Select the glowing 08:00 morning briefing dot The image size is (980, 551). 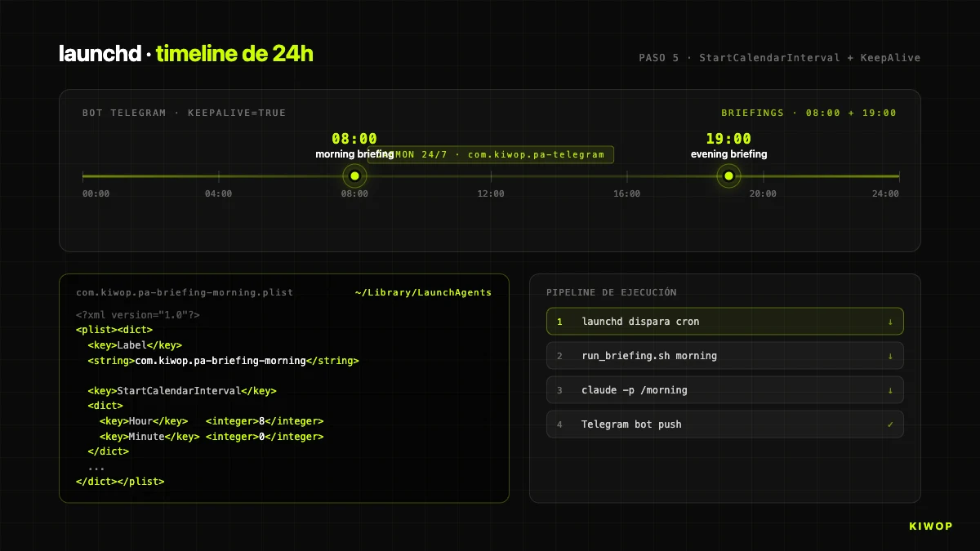point(354,176)
